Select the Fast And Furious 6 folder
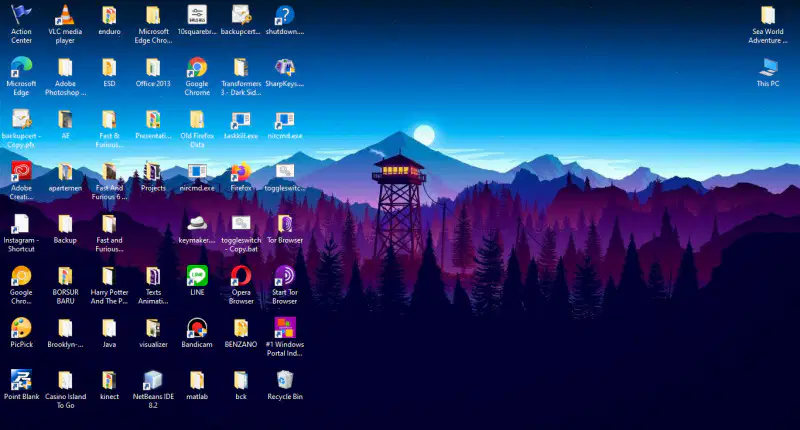Viewport: 800px width, 430px height. (x=109, y=172)
